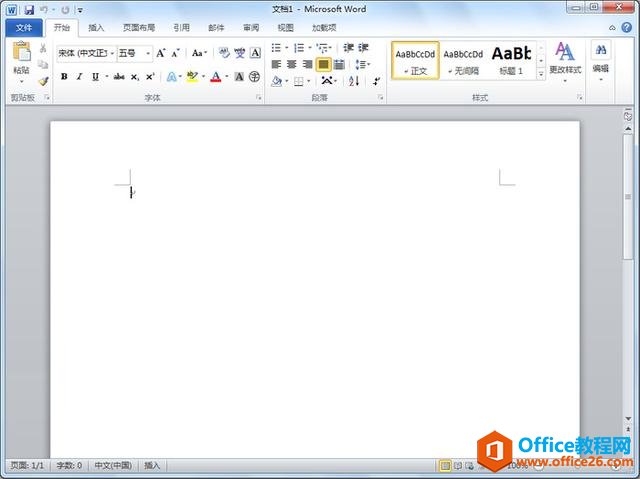
Task: Click the Paste clipboard icon
Action: click(21, 52)
